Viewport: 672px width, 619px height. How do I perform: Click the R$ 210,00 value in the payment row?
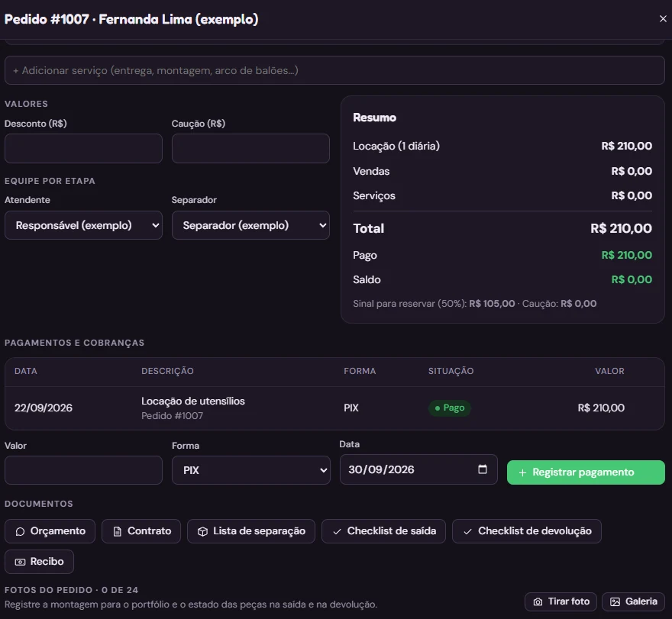pyautogui.click(x=601, y=408)
